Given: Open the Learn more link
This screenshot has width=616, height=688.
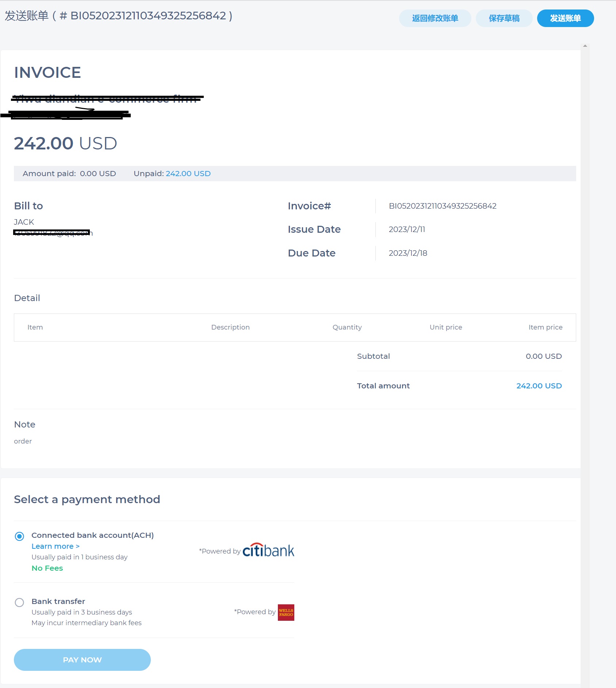Looking at the screenshot, I should pyautogui.click(x=55, y=546).
